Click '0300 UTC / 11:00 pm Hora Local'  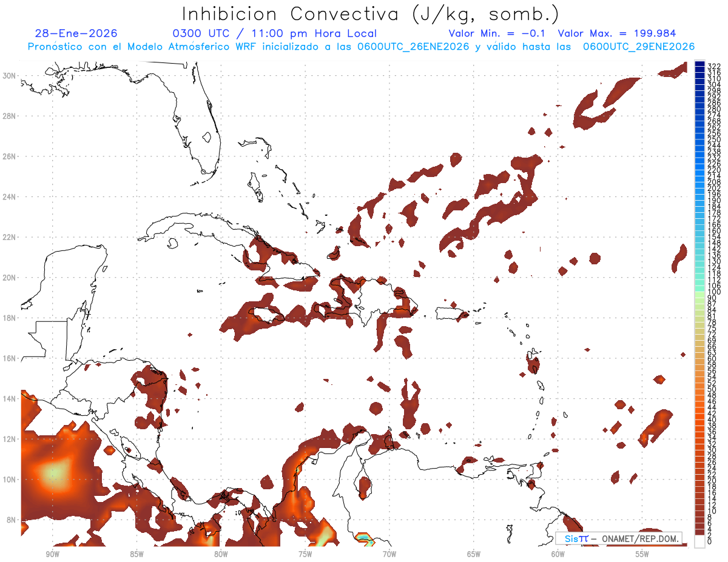pyautogui.click(x=274, y=33)
